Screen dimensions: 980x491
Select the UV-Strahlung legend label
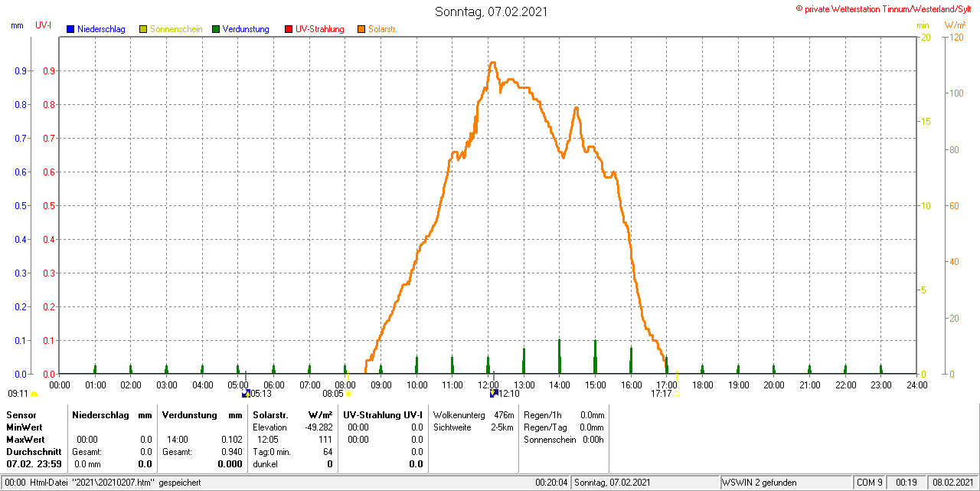(320, 29)
